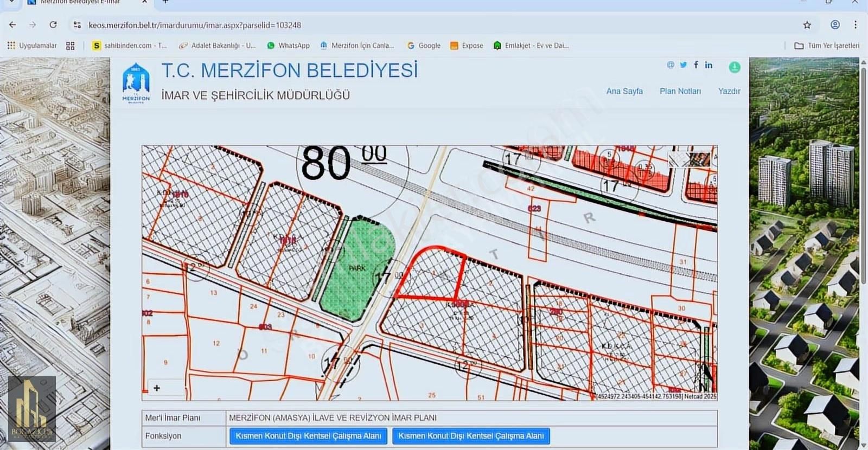Click first Kısmen Konut Dışı Kentsel Çalışma Alanı button
The width and height of the screenshot is (868, 450).
[308, 436]
